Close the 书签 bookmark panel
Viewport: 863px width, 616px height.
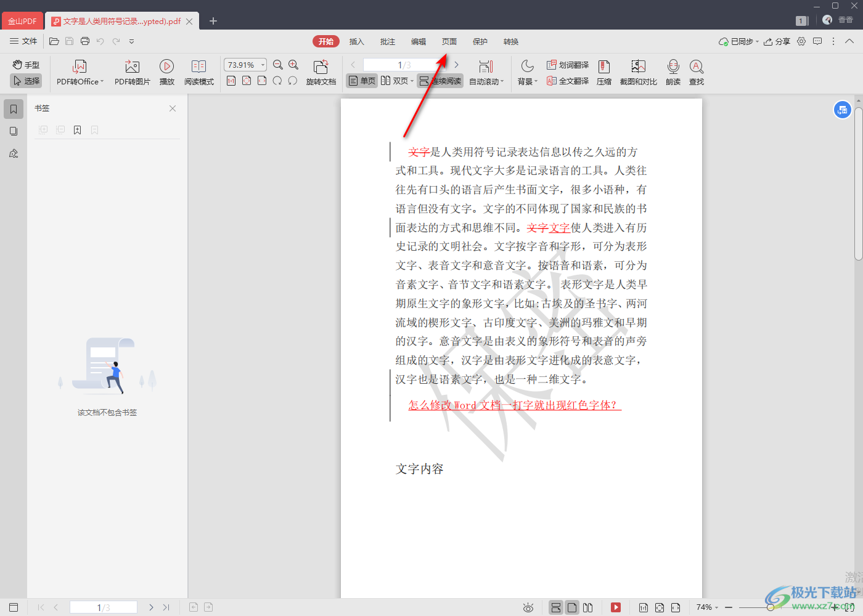173,108
